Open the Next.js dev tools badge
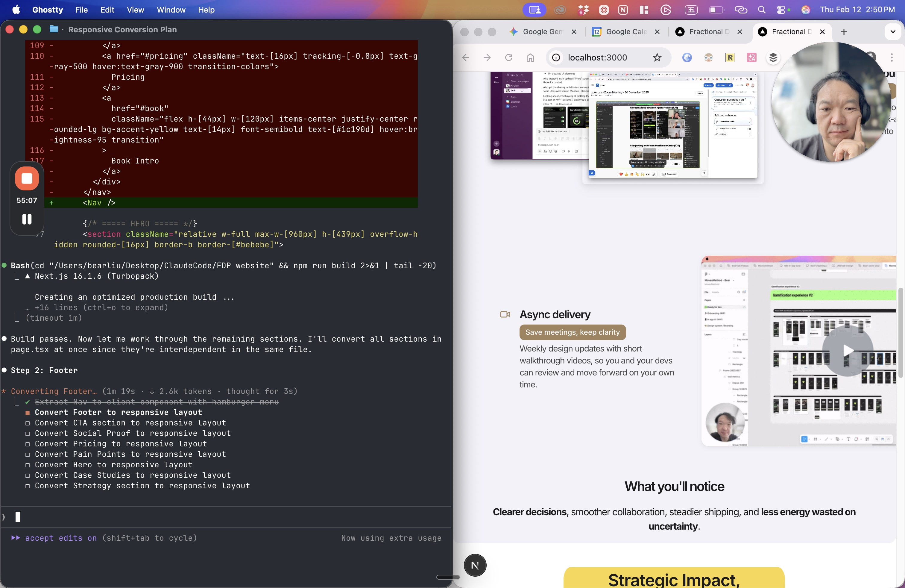905x588 pixels. 475,565
